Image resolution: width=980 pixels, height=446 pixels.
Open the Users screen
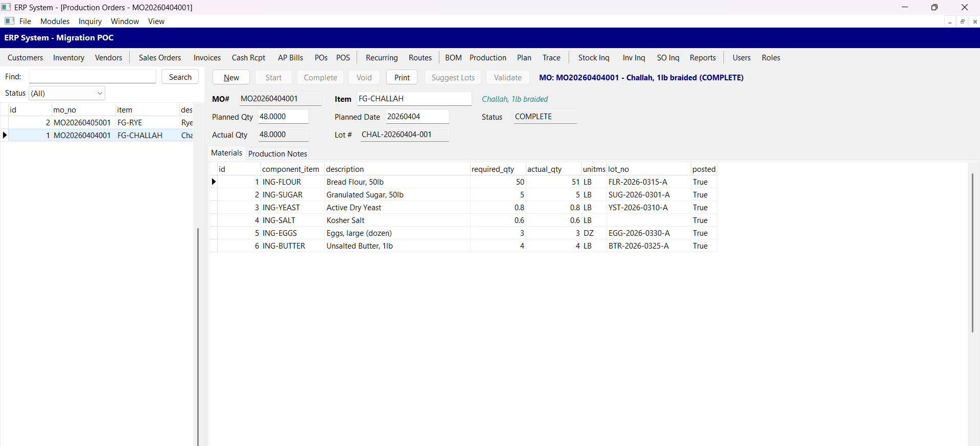pos(741,58)
